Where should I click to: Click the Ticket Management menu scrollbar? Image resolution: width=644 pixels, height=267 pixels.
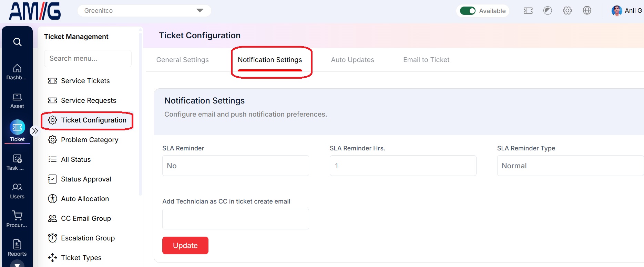point(140,114)
